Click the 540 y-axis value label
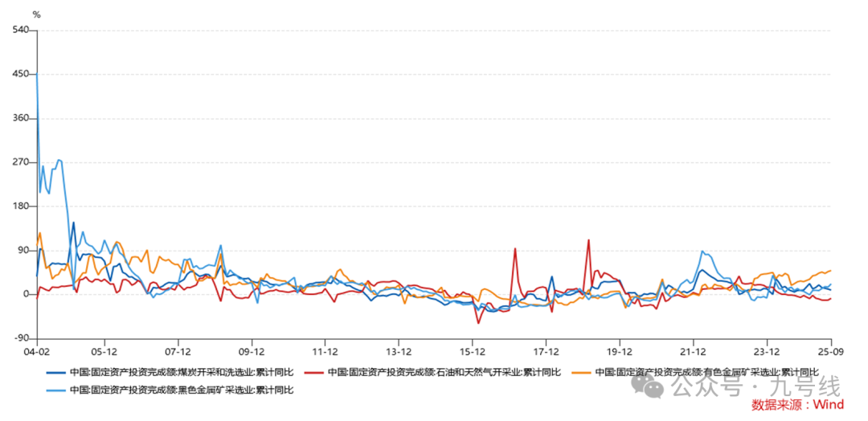This screenshot has width=868, height=421. coord(21,31)
